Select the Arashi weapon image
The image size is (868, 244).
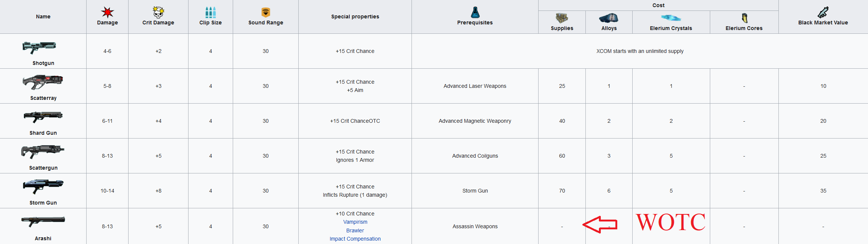[x=43, y=221]
